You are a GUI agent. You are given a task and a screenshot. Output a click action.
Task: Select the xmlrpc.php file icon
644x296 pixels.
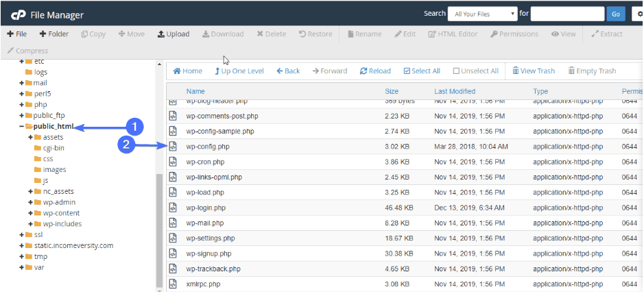(173, 284)
